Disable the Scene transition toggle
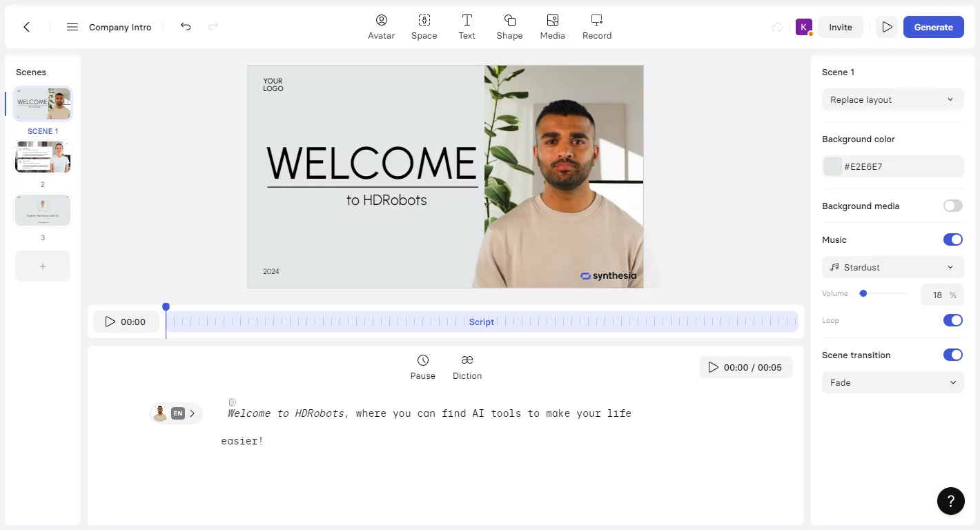This screenshot has width=980, height=530. pos(952,355)
